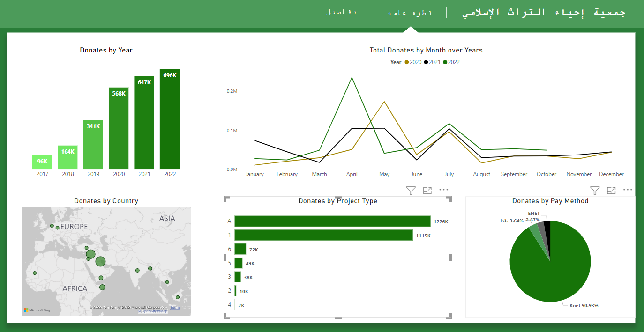The height and width of the screenshot is (332, 644).
Task: Select project type 1 bar with 1115K
Action: click(x=323, y=236)
